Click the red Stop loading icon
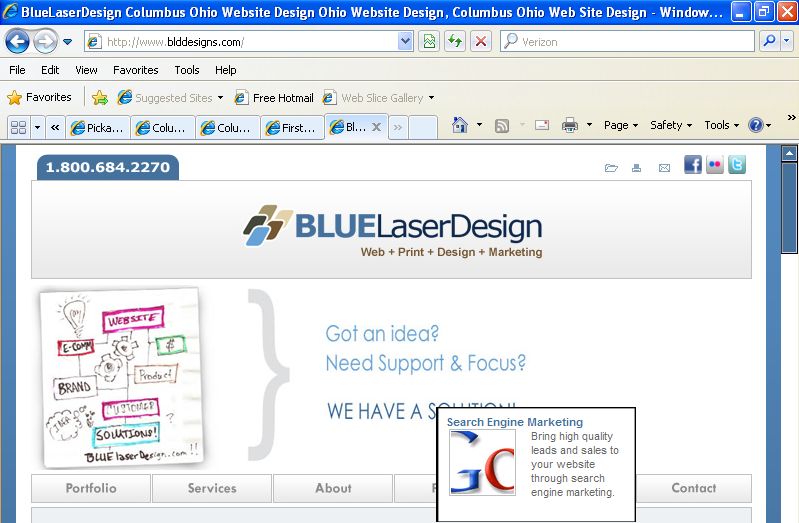 (x=481, y=42)
